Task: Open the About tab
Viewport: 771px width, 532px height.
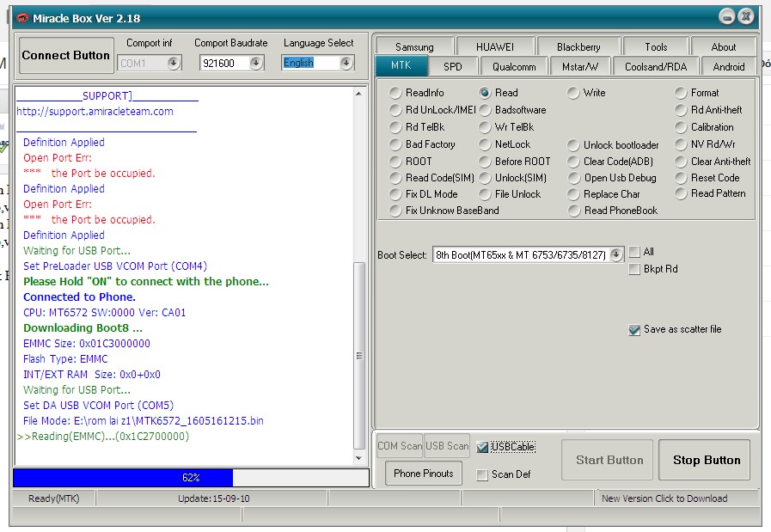Action: pyautogui.click(x=724, y=47)
